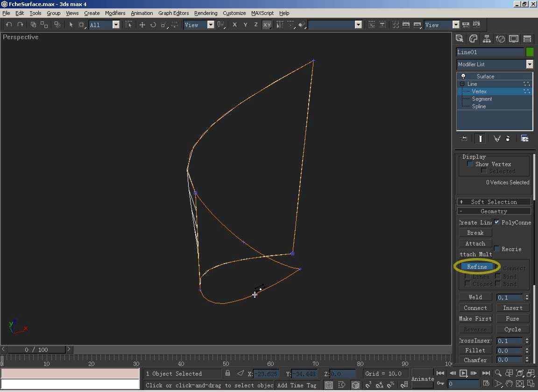The image size is (538, 392).
Task: Click the Refine button
Action: click(x=476, y=267)
